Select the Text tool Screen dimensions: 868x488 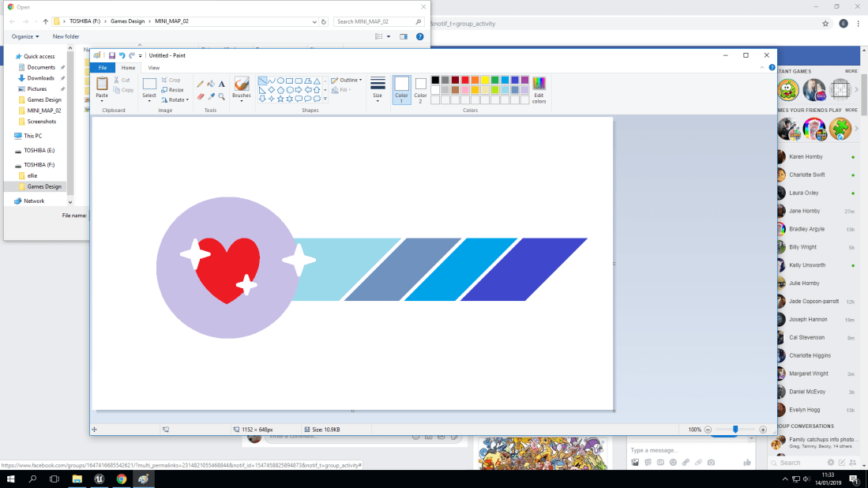point(221,84)
